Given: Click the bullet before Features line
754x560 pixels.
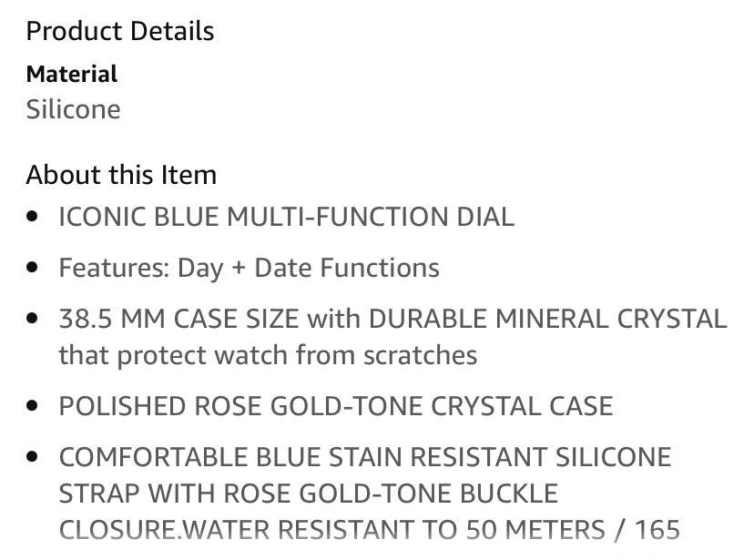Looking at the screenshot, I should 32,268.
